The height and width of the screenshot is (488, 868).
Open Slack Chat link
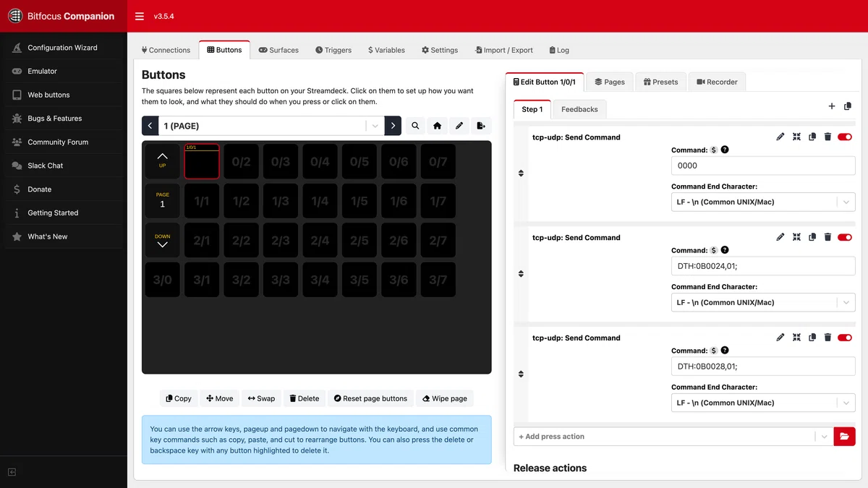point(64,166)
